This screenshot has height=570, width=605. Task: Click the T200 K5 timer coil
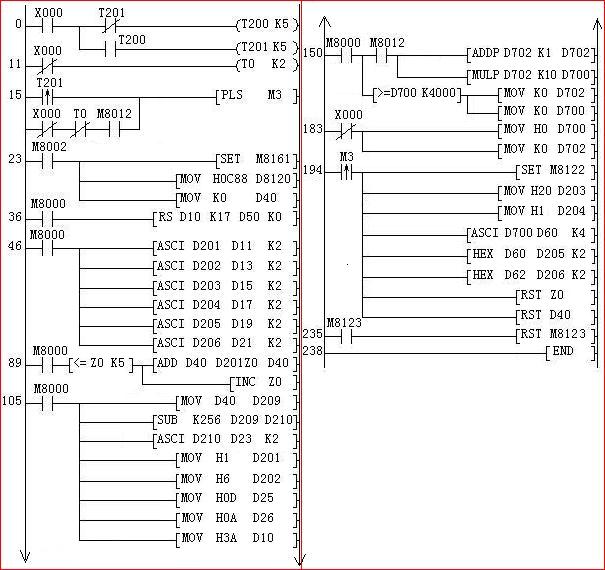pyautogui.click(x=264, y=22)
